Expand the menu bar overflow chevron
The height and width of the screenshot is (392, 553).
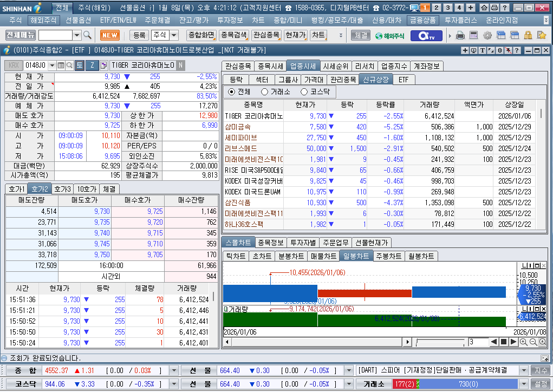546,21
